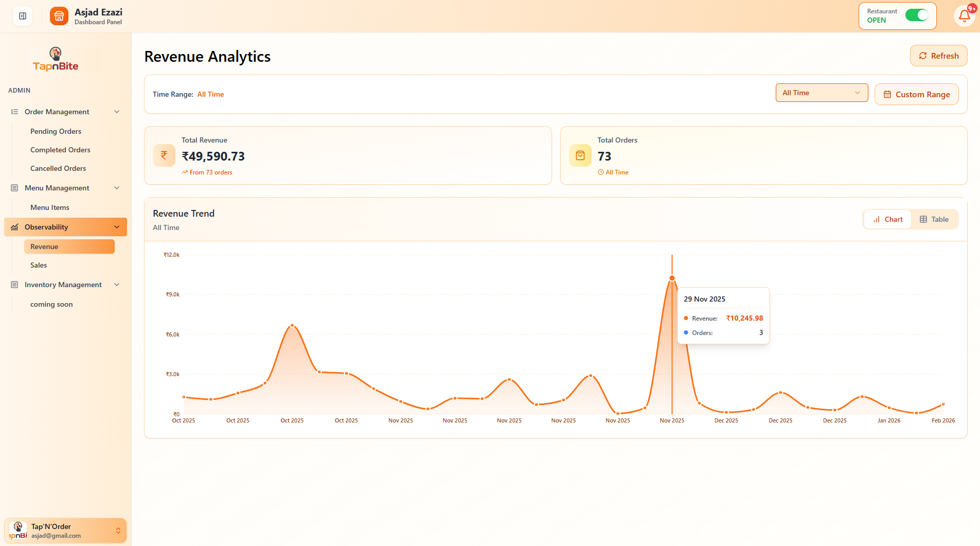Click the orders bag icon on Total Orders card
The width and height of the screenshot is (980, 546).
coord(580,155)
